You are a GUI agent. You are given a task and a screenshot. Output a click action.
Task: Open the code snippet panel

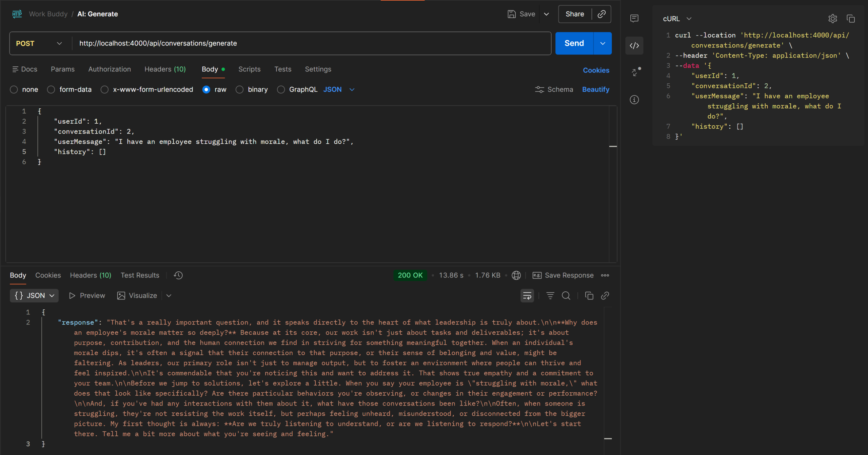[x=634, y=45]
